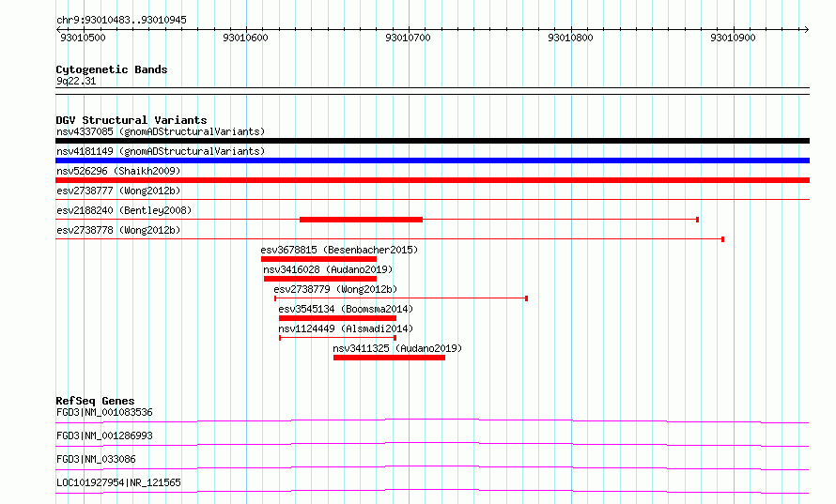Viewport: 836px width, 504px height.
Task: Click the left arrow end of the ruler
Action: point(58,30)
